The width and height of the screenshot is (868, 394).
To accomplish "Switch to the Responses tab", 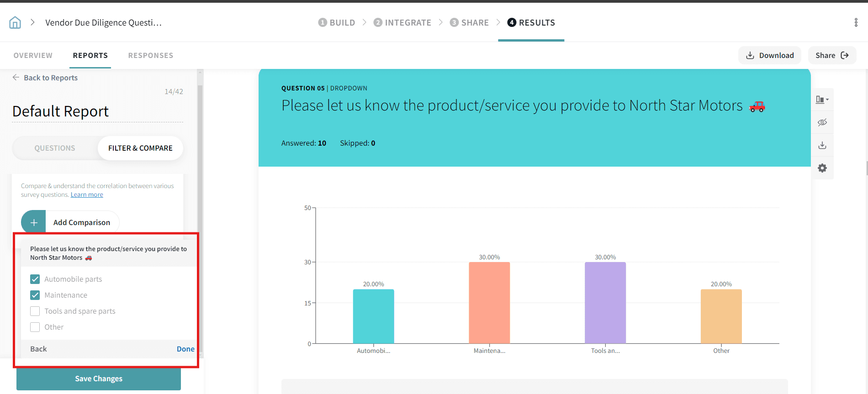I will coord(150,55).
